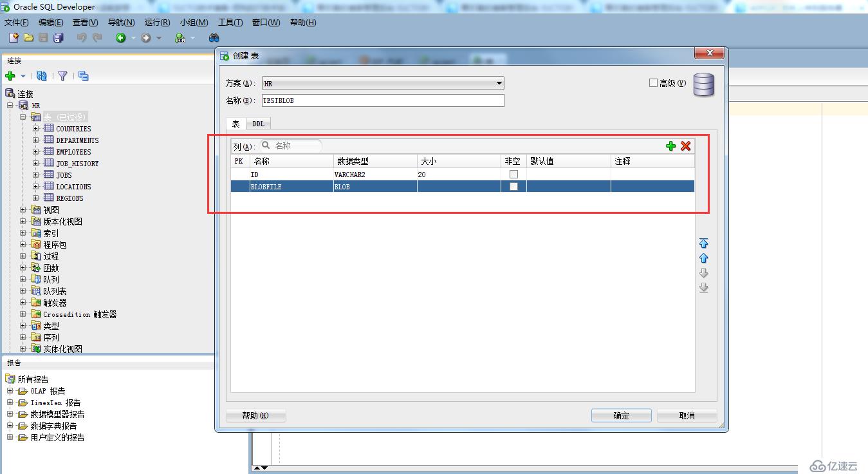Click the Move column to top arrow
Screen dimensions: 868x474
pyautogui.click(x=703, y=243)
